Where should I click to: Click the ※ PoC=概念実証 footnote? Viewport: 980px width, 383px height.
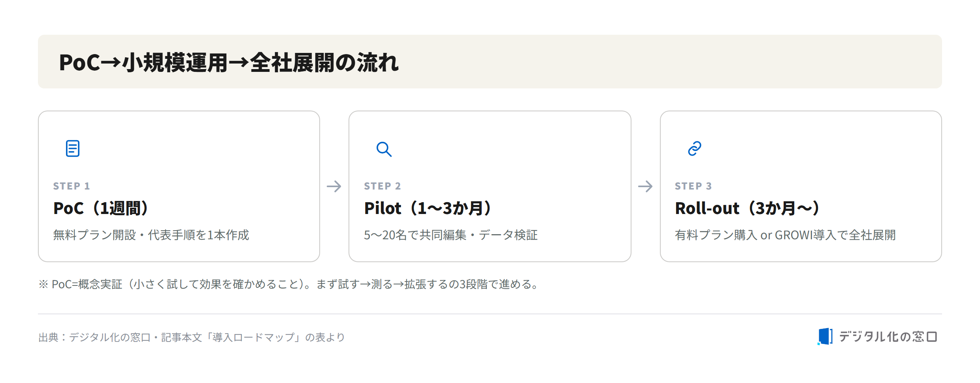(290, 284)
